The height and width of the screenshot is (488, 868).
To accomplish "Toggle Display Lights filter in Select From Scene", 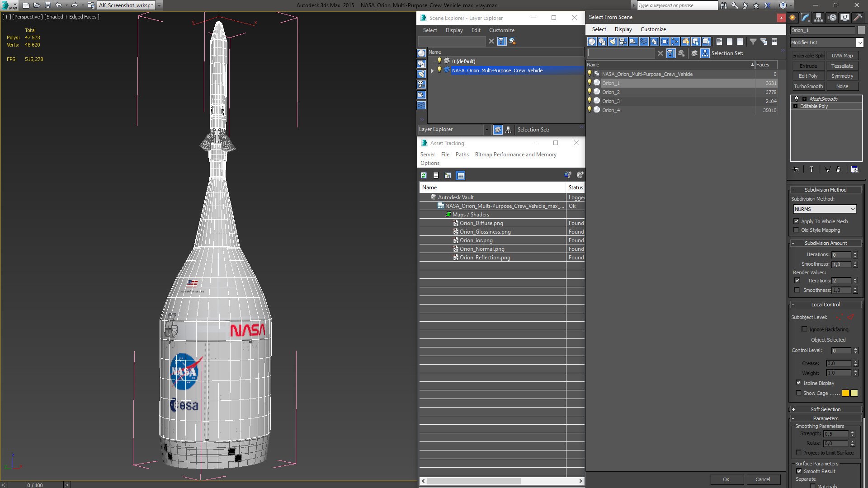I will point(613,42).
